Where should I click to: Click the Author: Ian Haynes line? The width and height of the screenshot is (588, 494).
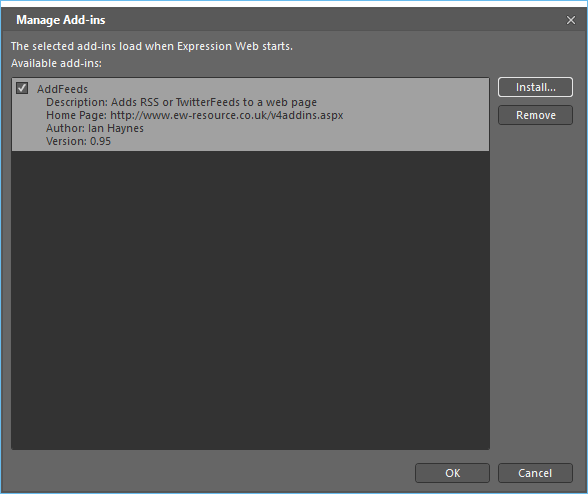[x=95, y=128]
